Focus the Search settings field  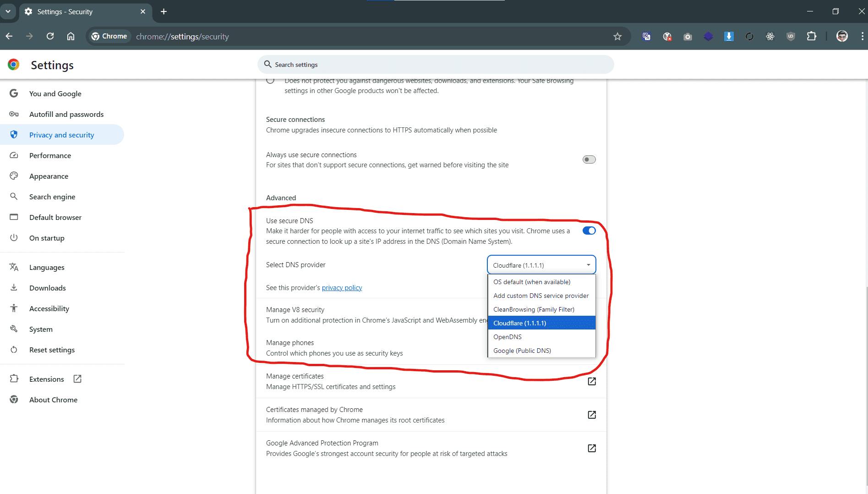coord(436,65)
